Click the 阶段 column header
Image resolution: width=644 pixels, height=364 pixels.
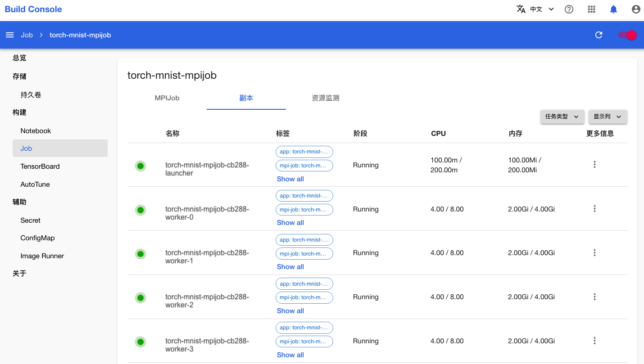click(360, 134)
